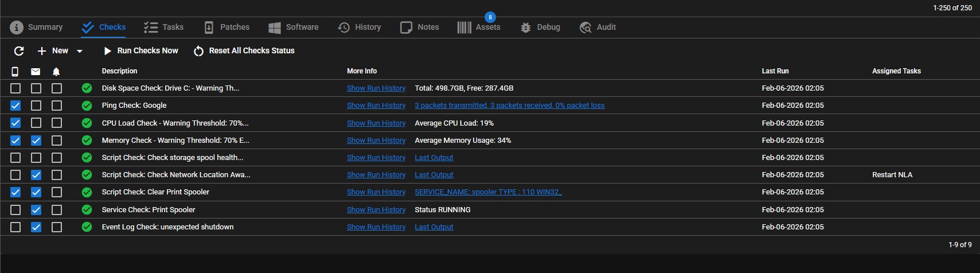Screen dimensions: 980x273
Task: Disable SMS alert for CPU Load Check
Action: pyautogui.click(x=15, y=123)
